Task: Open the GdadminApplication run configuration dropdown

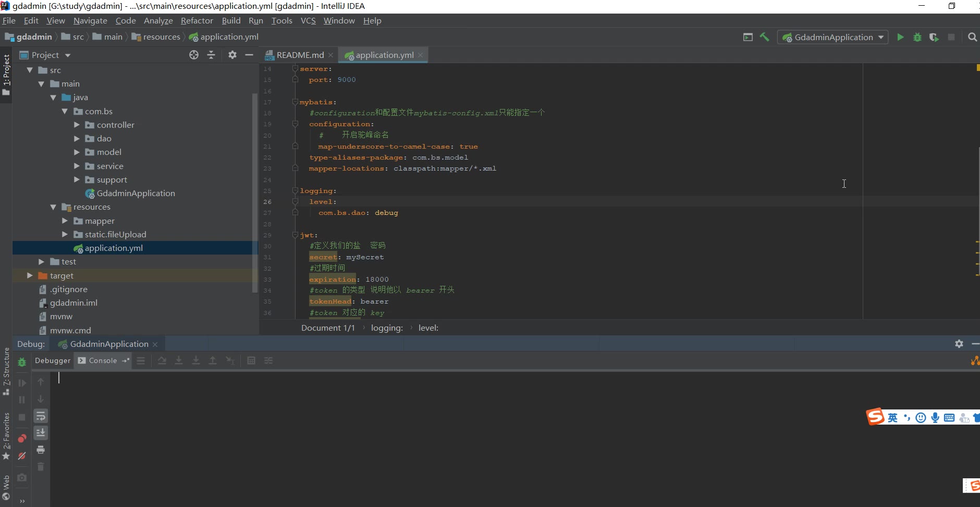Action: [833, 37]
